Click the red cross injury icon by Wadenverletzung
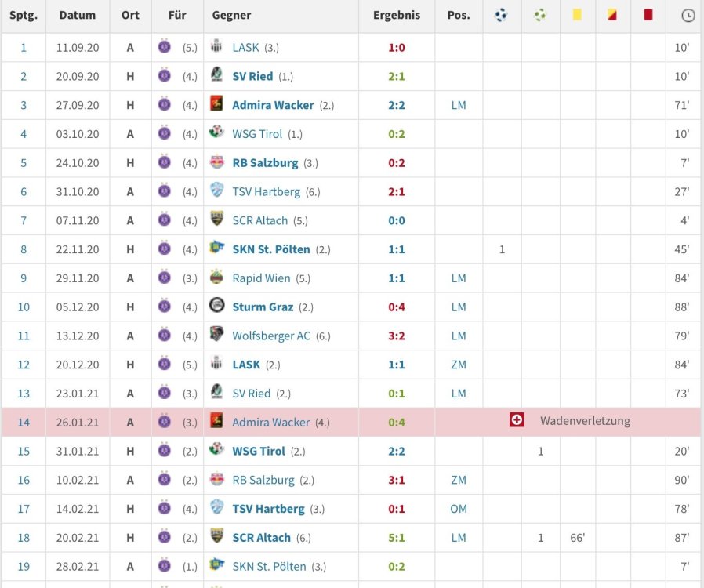Viewport: 704px width, 588px height. coord(517,421)
